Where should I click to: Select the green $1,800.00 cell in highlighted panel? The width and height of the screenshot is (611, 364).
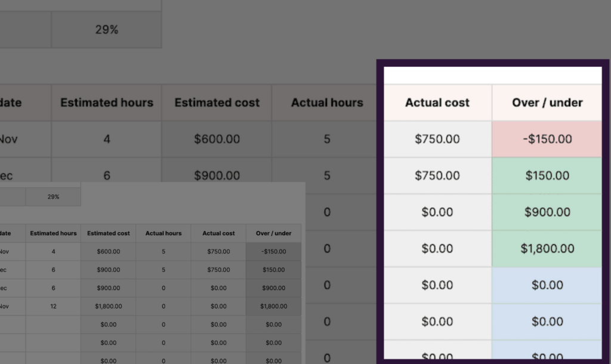(547, 249)
